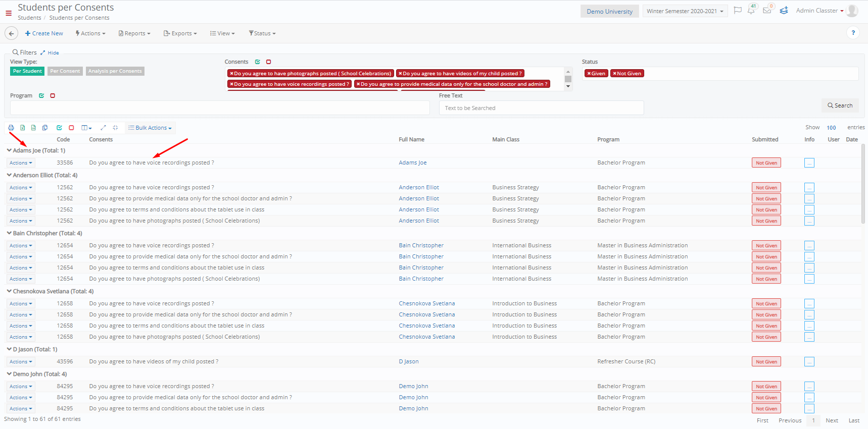The height and width of the screenshot is (429, 868).
Task: Go back using the arrow button
Action: point(11,33)
